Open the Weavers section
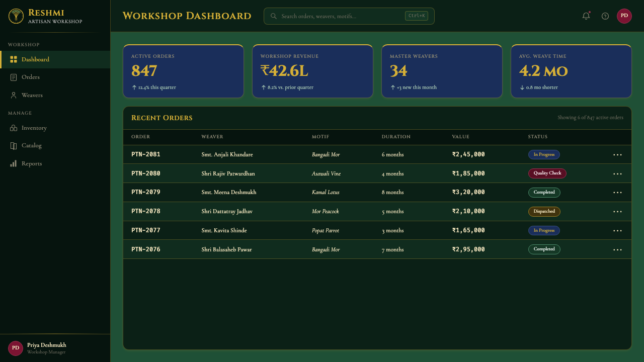644x362 pixels. (55, 95)
